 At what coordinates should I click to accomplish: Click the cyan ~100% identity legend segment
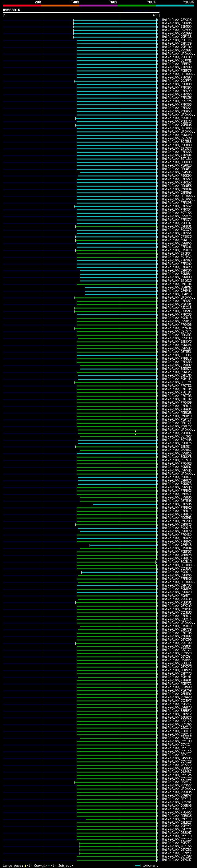click(175, 6)
